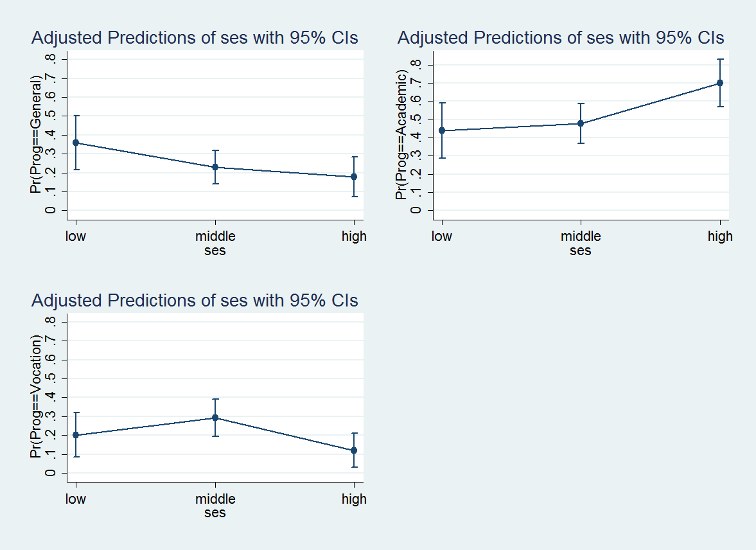The image size is (756, 550).
Task: Click the title above the General plot
Action: (x=195, y=38)
